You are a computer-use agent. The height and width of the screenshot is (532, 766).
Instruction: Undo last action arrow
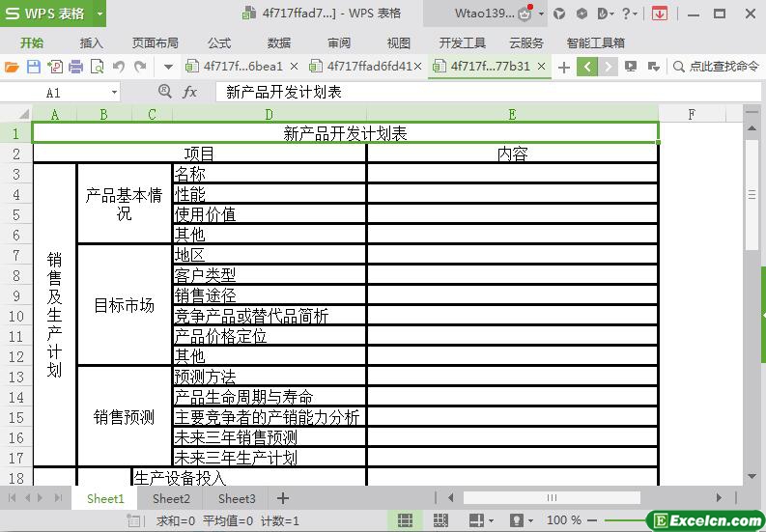point(119,66)
